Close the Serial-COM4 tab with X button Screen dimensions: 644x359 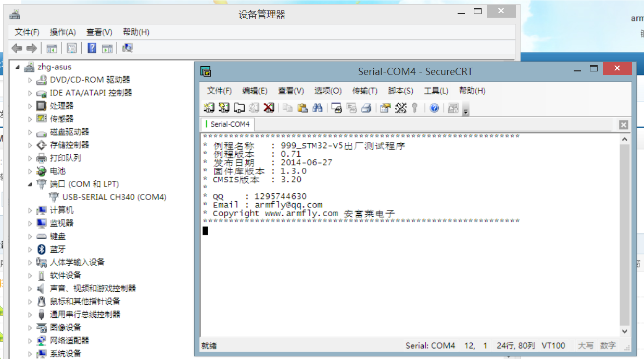pos(623,125)
